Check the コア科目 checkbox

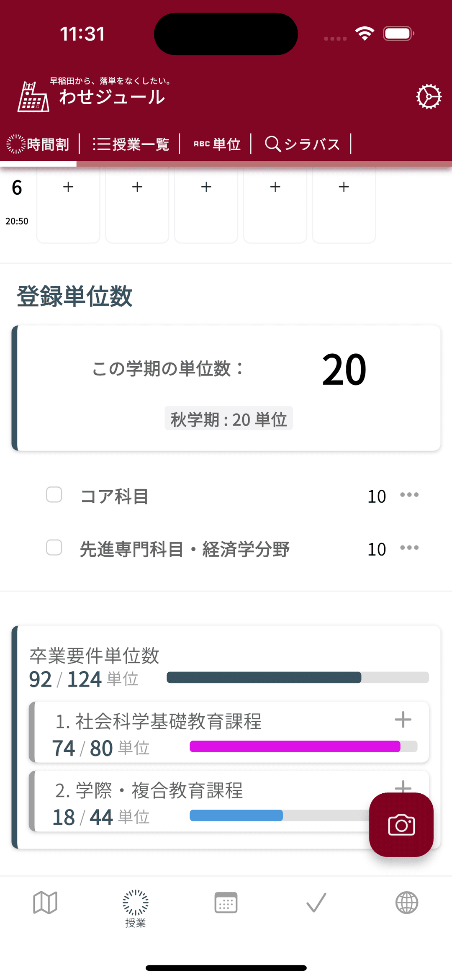tap(54, 494)
